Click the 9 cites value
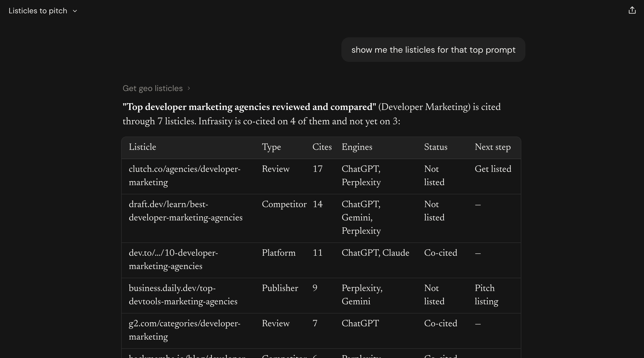The width and height of the screenshot is (644, 358). point(315,288)
